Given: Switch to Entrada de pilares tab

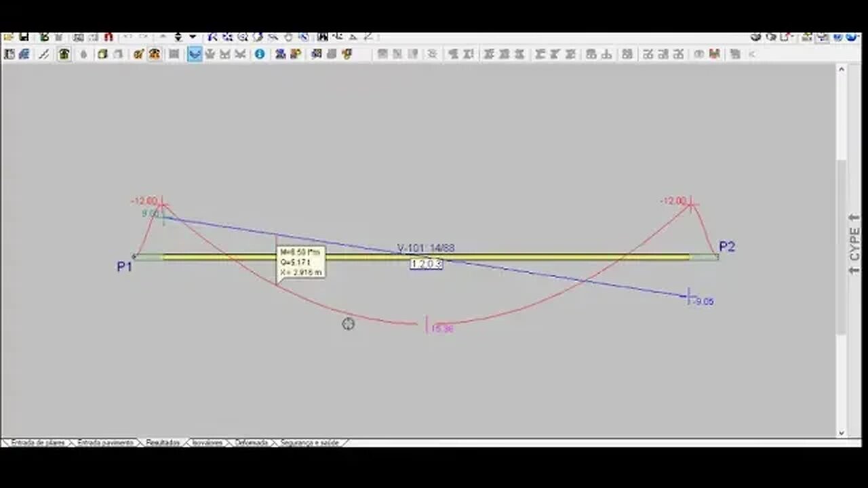Looking at the screenshot, I should click(37, 443).
